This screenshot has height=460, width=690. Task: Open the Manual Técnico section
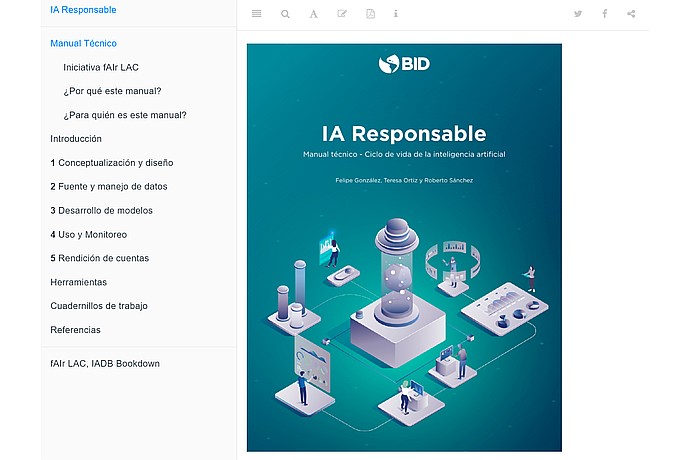point(83,43)
